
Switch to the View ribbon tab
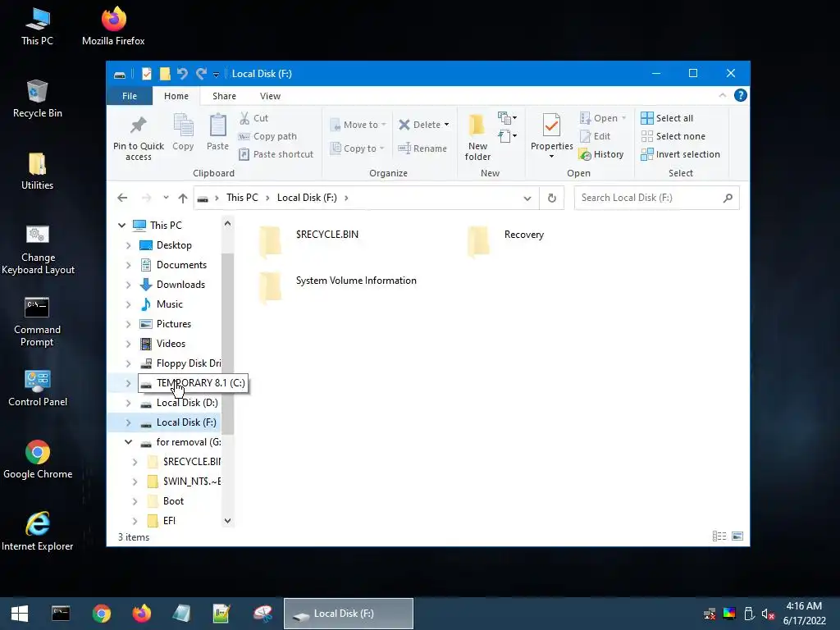click(x=270, y=96)
